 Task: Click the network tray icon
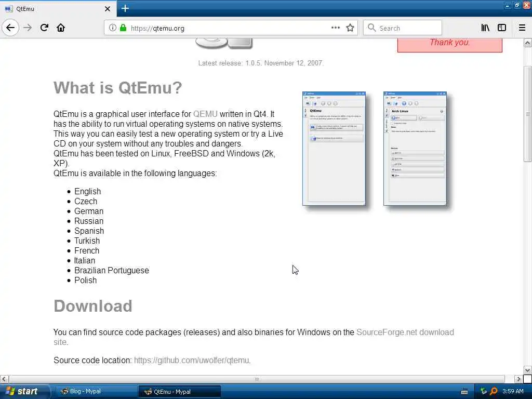(x=484, y=391)
